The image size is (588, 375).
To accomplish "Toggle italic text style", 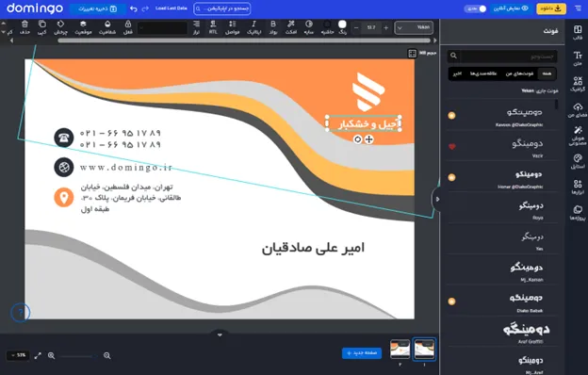I will [253, 27].
